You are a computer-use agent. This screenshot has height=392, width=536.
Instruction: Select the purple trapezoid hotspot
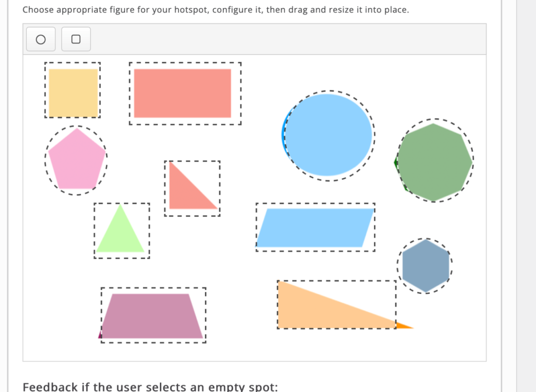point(153,316)
